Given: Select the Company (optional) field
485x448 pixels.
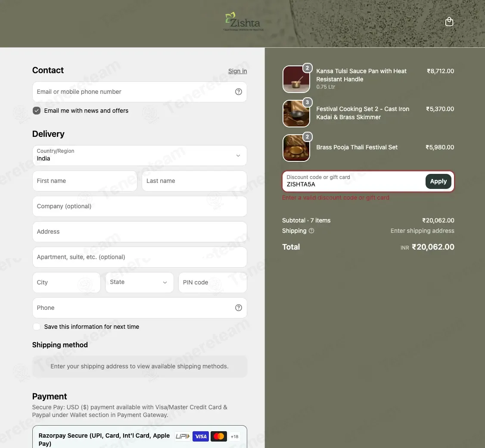Looking at the screenshot, I should pyautogui.click(x=140, y=207).
